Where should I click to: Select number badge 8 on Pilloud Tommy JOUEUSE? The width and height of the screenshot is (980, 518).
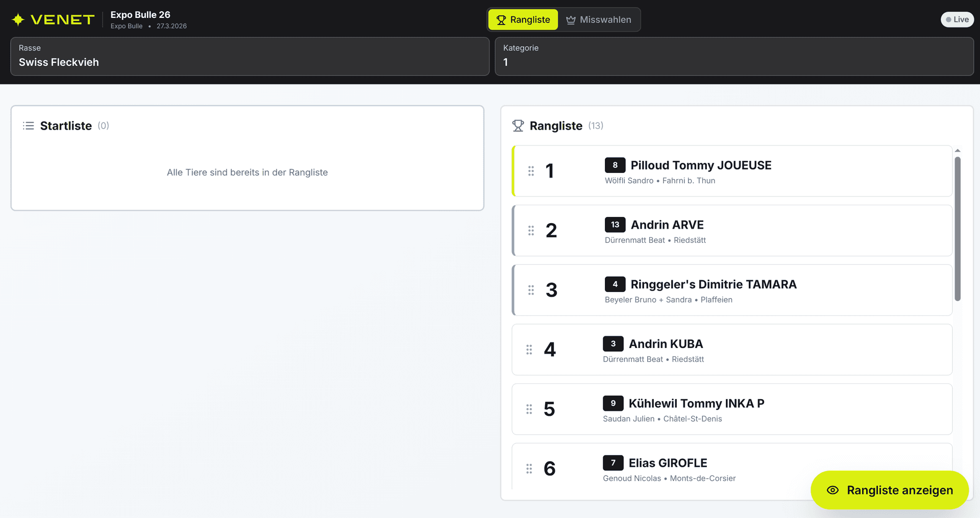[615, 165]
